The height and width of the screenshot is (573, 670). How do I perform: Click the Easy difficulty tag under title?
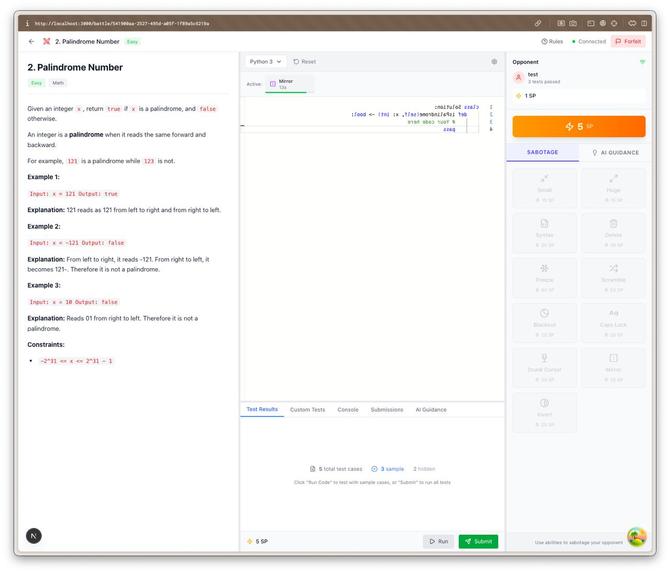click(x=36, y=83)
